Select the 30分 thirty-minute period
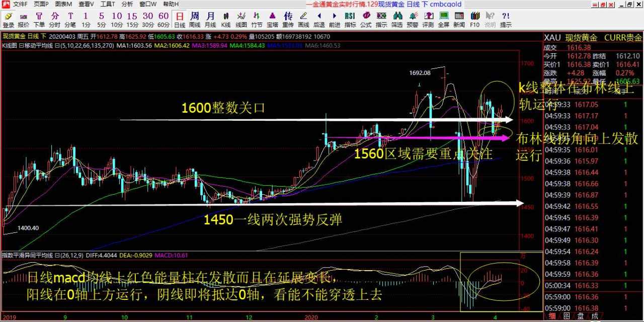Viewport: 644px width, 322px height. pyautogui.click(x=148, y=20)
